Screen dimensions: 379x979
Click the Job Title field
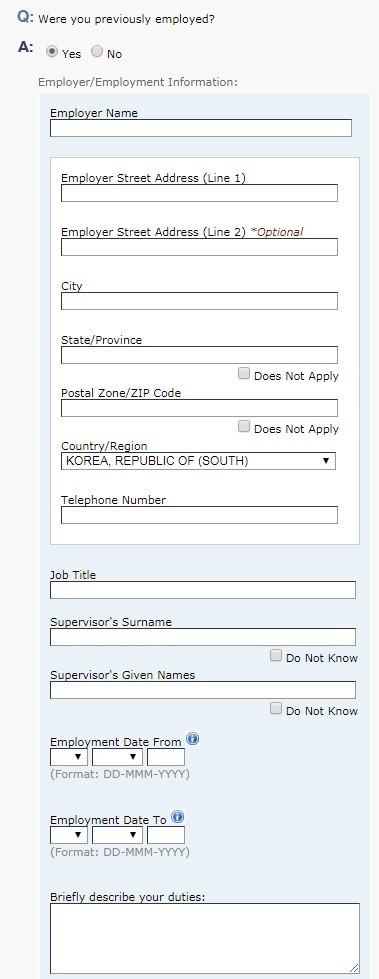click(203, 590)
